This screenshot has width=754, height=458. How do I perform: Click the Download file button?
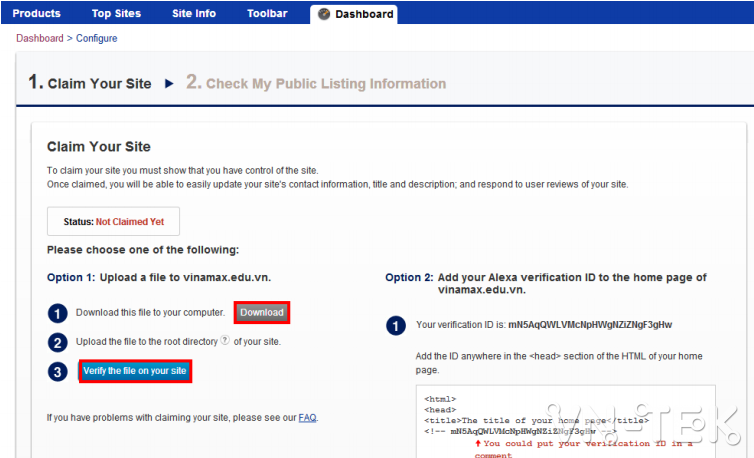click(x=262, y=312)
